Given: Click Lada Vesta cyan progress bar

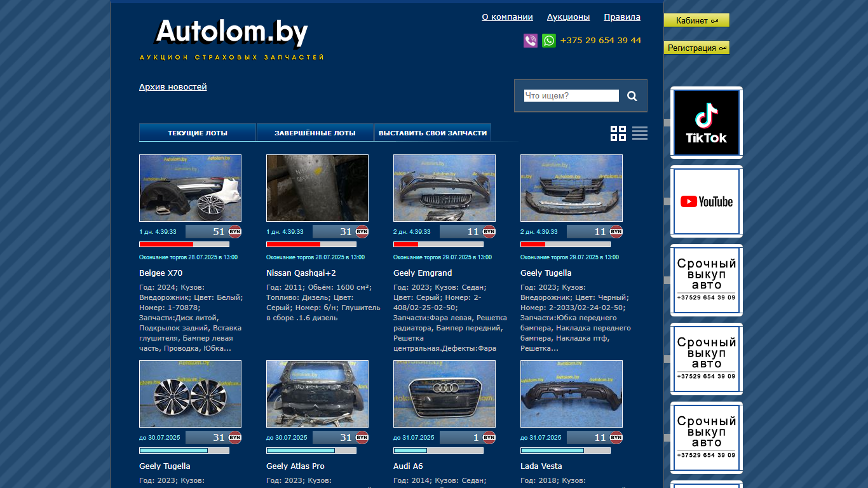Looking at the screenshot, I should (x=566, y=451).
